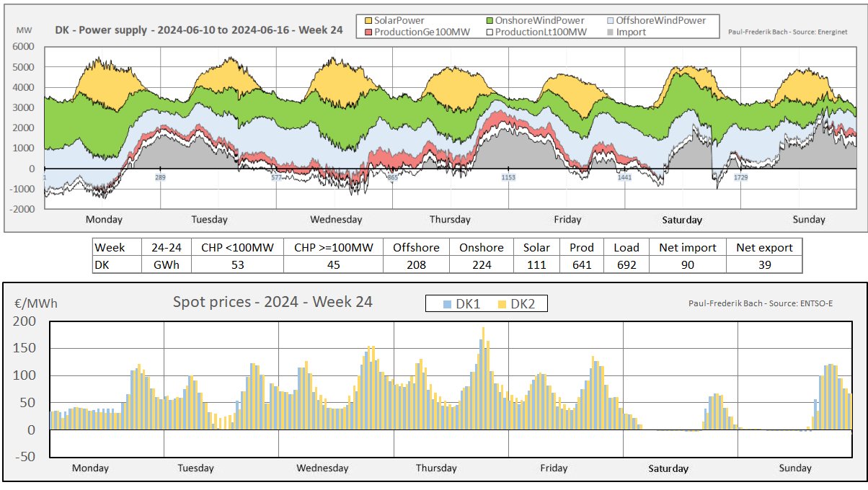Click the Offshore value 208 in the table
The image size is (868, 490).
coord(415,264)
